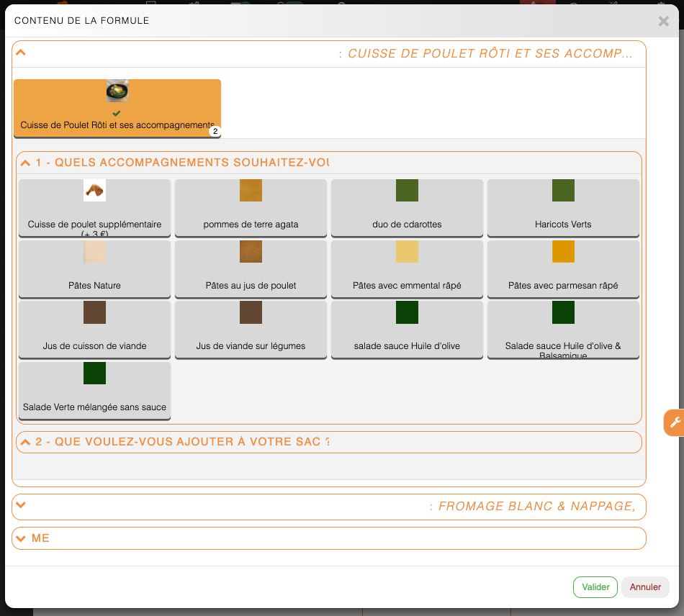
Task: Collapse the Cuisse de Poulet Rôti section
Action: (21, 53)
